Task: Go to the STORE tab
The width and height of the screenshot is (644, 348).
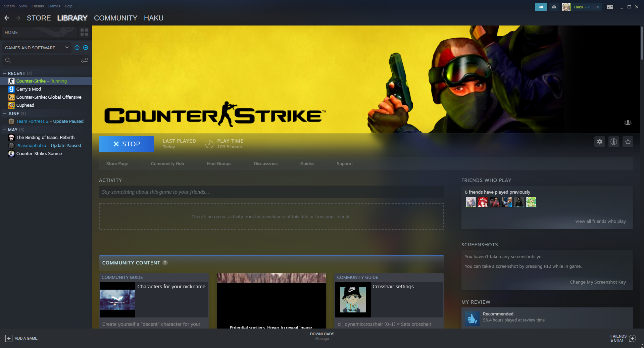Action: pyautogui.click(x=39, y=18)
